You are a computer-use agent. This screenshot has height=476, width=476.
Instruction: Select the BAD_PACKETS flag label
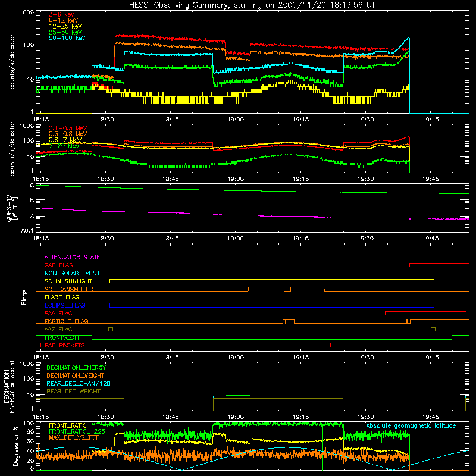tap(65, 345)
